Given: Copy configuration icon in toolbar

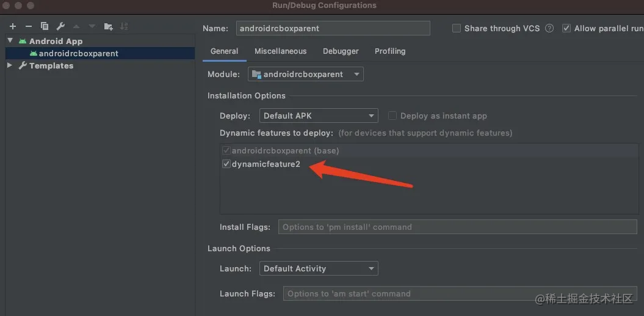Looking at the screenshot, I should coord(45,26).
